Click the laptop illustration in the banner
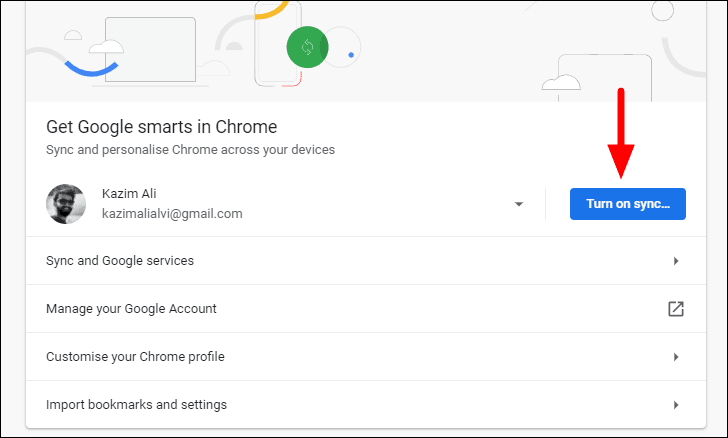The width and height of the screenshot is (728, 438). pyautogui.click(x=150, y=50)
